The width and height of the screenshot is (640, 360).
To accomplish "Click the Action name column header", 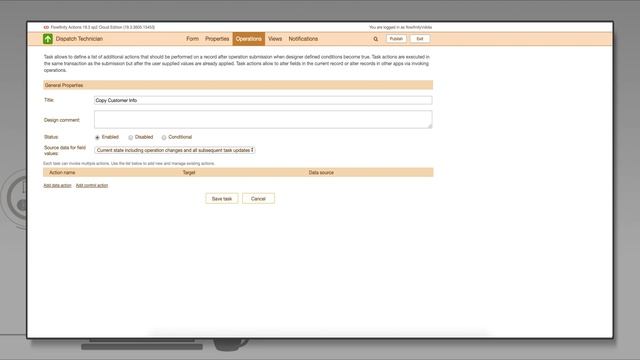I will (62, 173).
